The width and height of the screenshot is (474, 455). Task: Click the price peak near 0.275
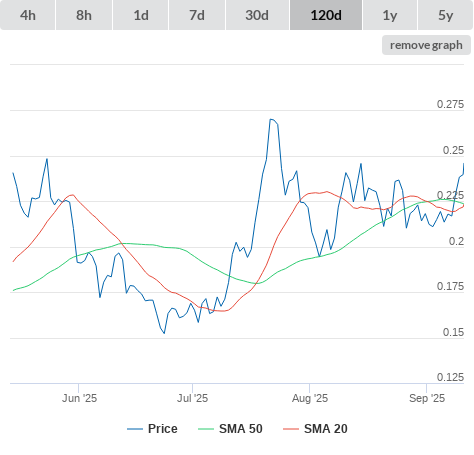pyautogui.click(x=272, y=119)
